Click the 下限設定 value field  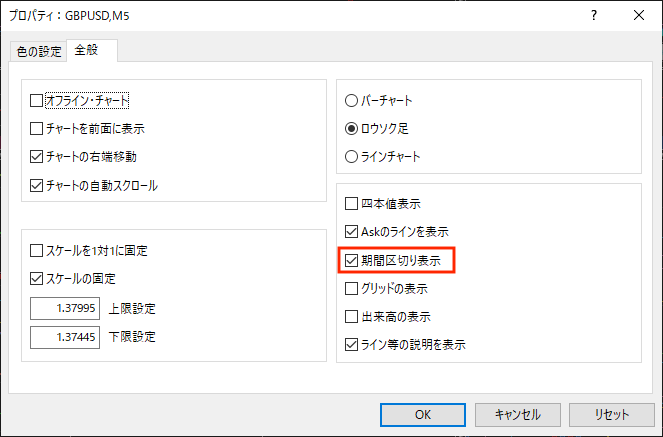64,337
